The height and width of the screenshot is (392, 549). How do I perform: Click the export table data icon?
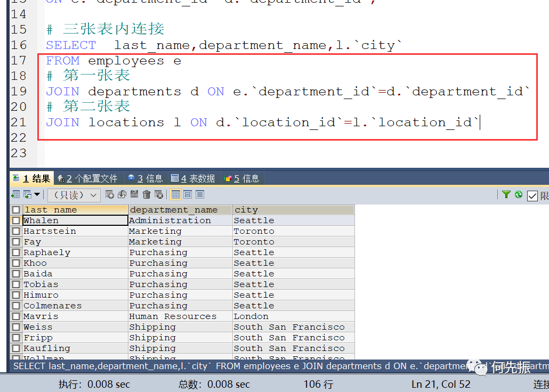click(15, 194)
